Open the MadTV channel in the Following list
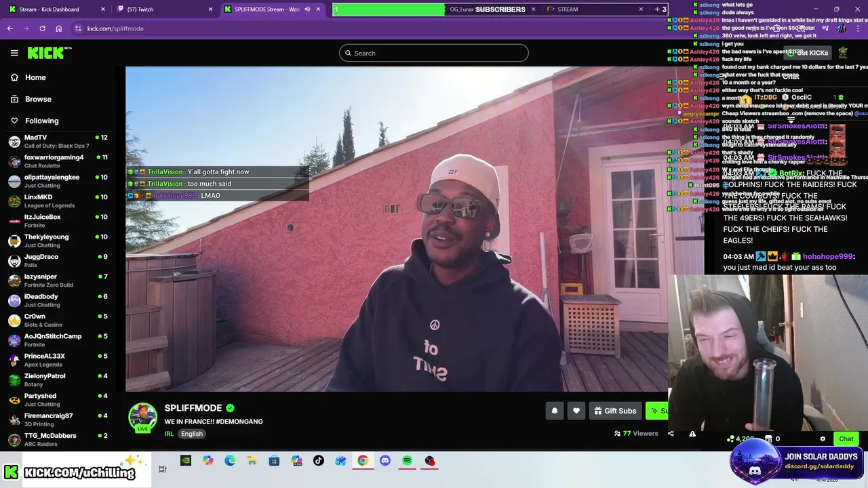Viewport: 868px width, 488px height. (x=58, y=142)
